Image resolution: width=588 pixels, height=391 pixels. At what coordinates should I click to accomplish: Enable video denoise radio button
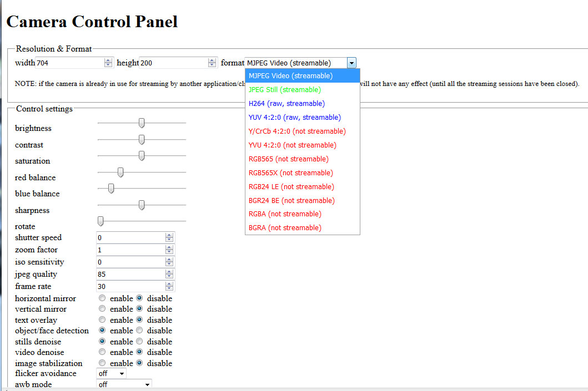click(x=102, y=352)
